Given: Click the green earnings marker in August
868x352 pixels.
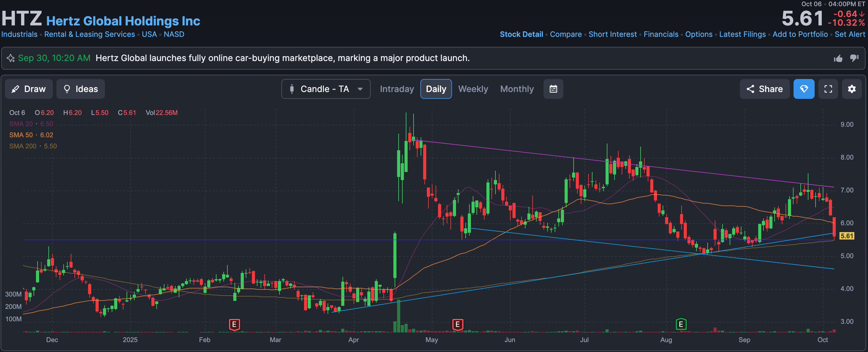Looking at the screenshot, I should pos(681,324).
